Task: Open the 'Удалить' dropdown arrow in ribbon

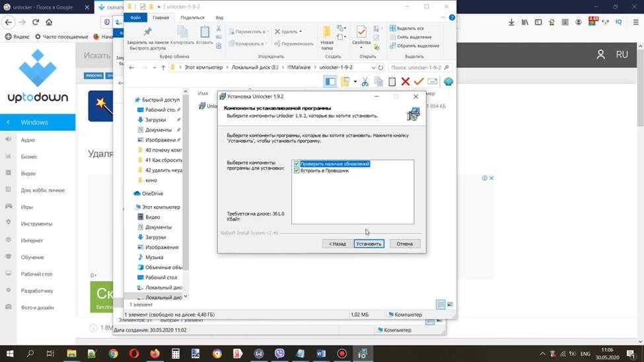Action: [300, 32]
